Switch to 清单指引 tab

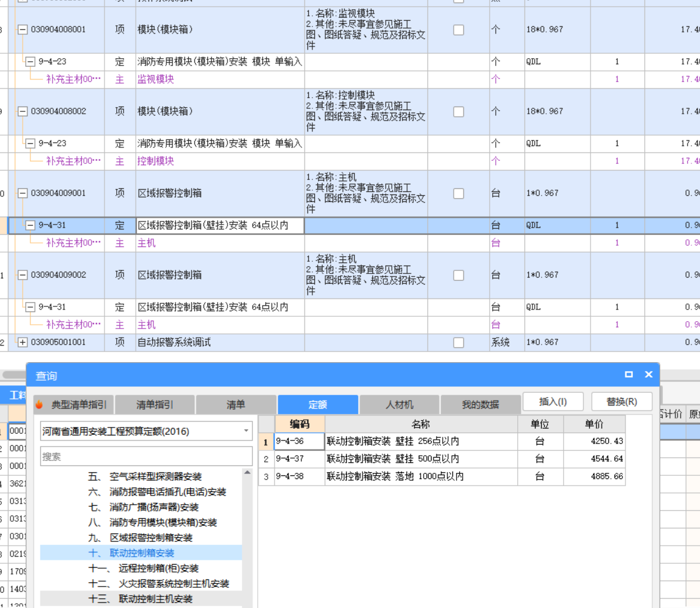click(155, 405)
